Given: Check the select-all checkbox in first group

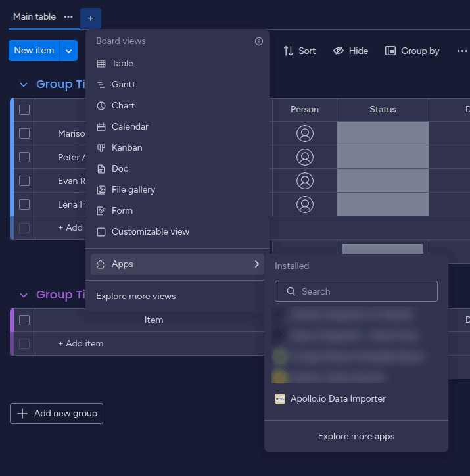Looking at the screenshot, I should pos(24,110).
